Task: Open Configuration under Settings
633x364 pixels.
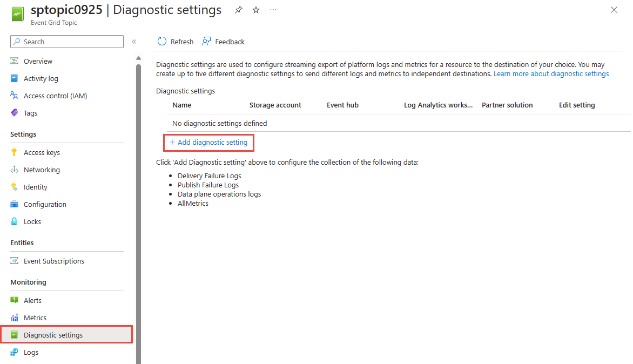Action: point(45,204)
